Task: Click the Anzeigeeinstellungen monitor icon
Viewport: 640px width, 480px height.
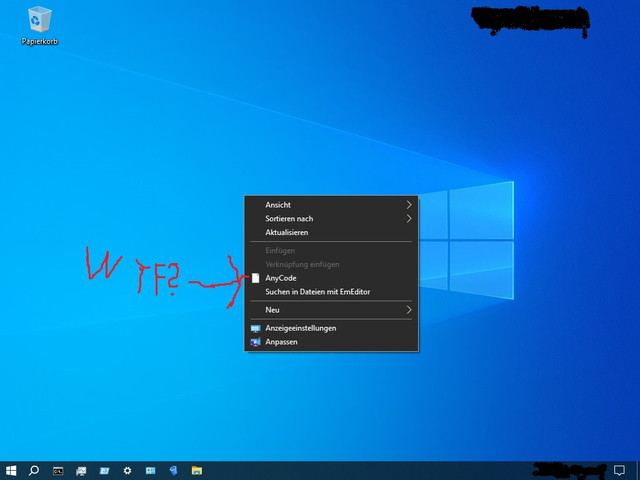Action: [256, 328]
